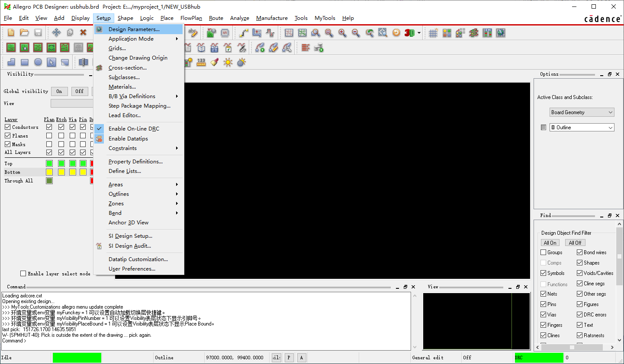Click the Add Connect routing icon
Viewport: 624px width, 364px height.
pos(244,33)
